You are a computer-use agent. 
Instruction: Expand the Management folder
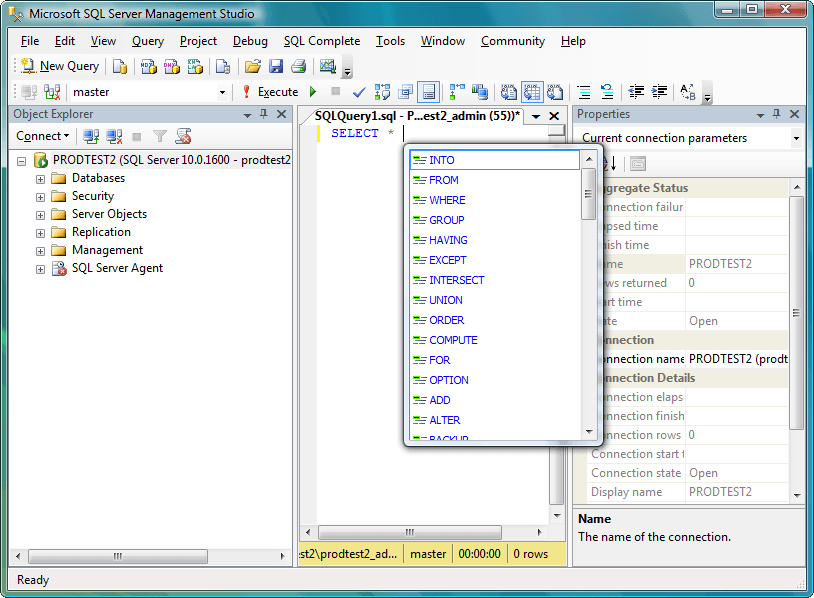[x=40, y=251]
